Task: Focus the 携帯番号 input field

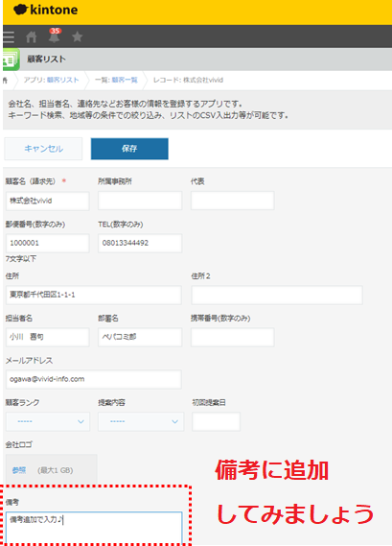Action: 232,337
